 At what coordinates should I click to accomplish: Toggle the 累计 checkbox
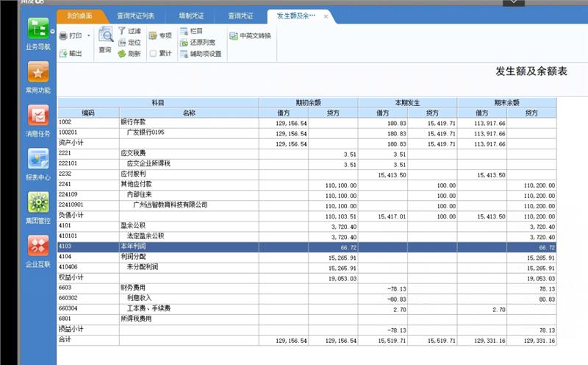coord(153,53)
